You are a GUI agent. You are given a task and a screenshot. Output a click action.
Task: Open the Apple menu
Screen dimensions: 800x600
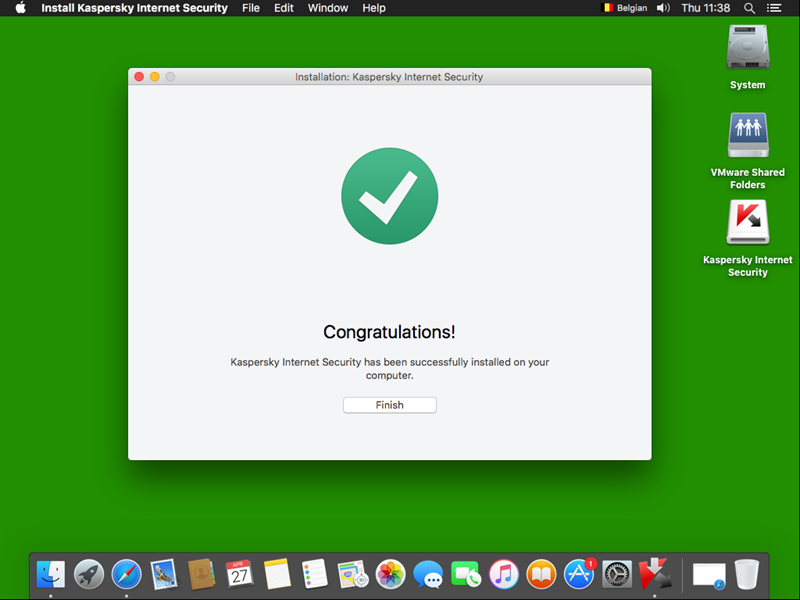click(x=20, y=8)
